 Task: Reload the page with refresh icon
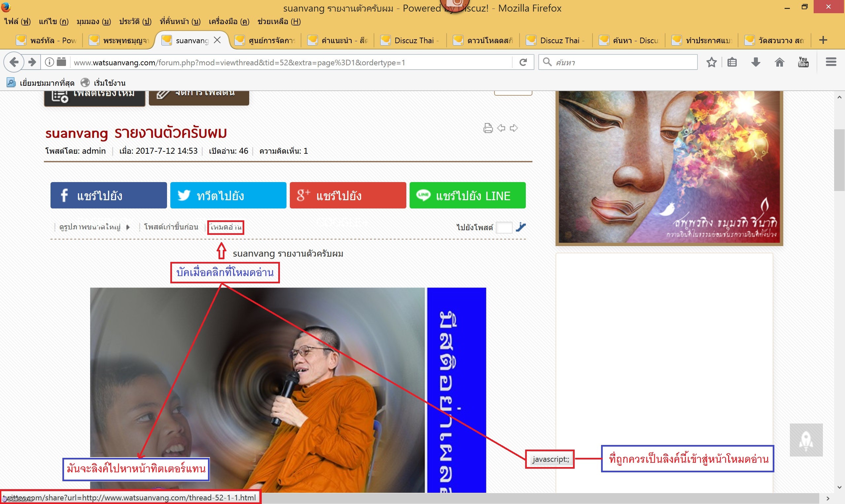click(x=523, y=62)
